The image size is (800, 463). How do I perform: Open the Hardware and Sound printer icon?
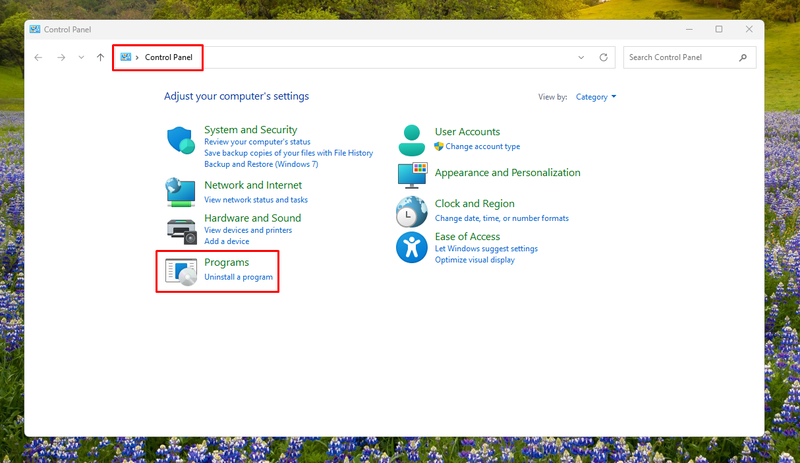[x=181, y=231]
